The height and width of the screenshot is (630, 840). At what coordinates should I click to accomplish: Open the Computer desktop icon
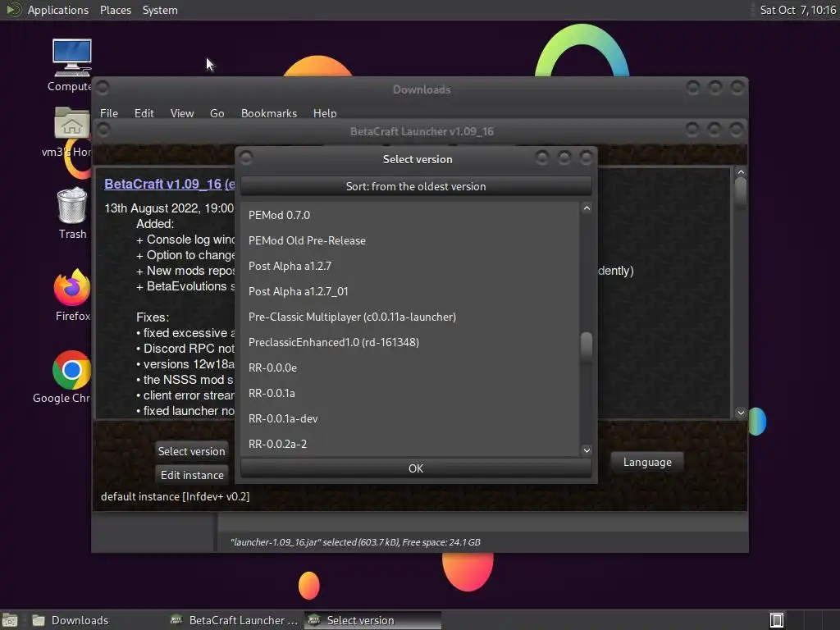coord(71,66)
